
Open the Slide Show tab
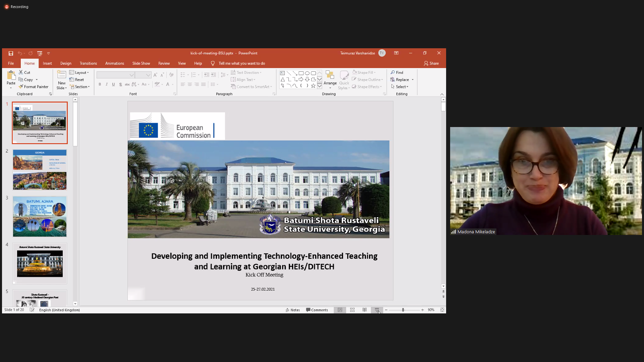pyautogui.click(x=141, y=63)
